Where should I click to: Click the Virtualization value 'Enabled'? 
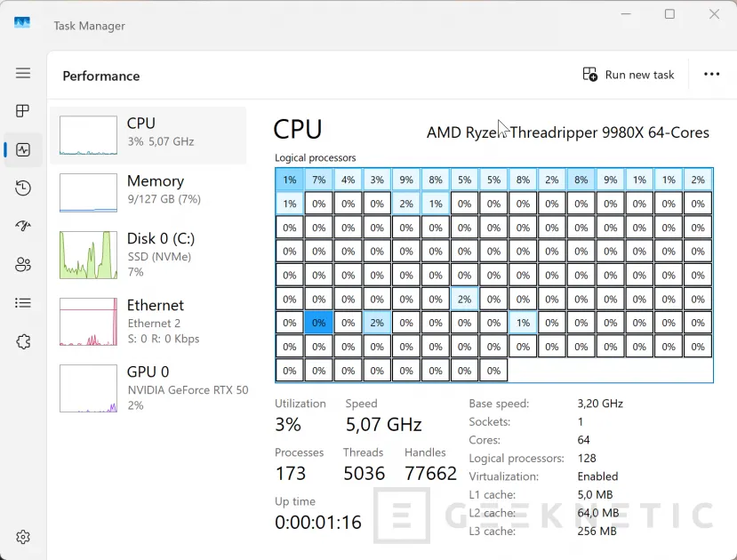point(597,476)
